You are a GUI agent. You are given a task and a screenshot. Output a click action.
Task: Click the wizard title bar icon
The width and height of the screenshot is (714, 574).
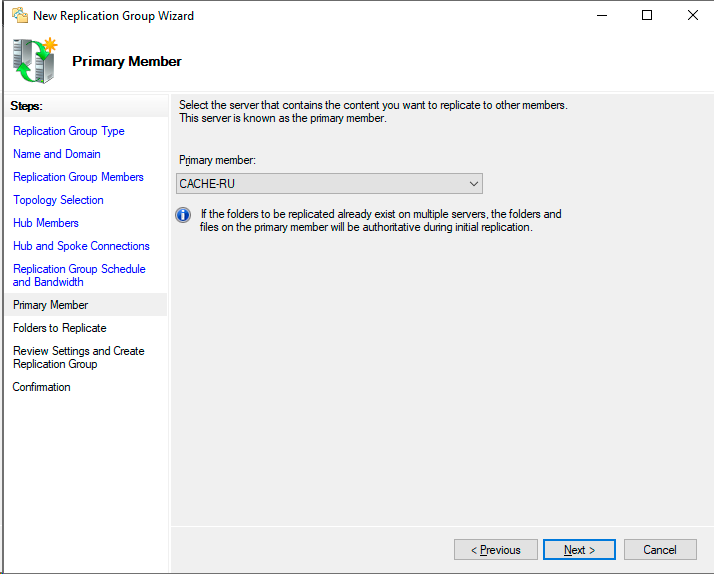[18, 15]
